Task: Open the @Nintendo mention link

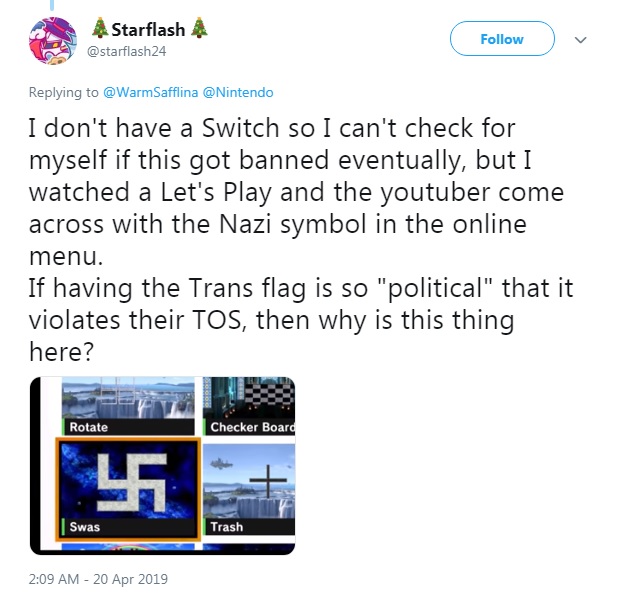Action: (x=238, y=92)
